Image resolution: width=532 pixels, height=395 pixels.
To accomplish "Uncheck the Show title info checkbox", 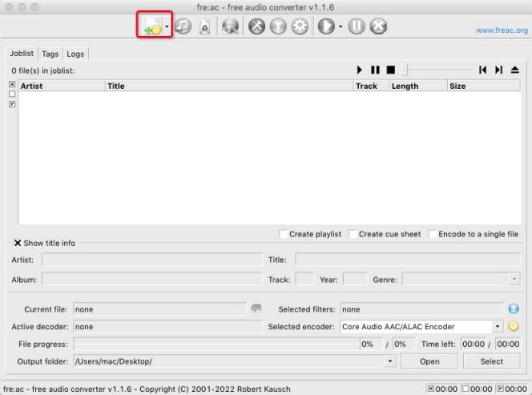I will pos(18,243).
